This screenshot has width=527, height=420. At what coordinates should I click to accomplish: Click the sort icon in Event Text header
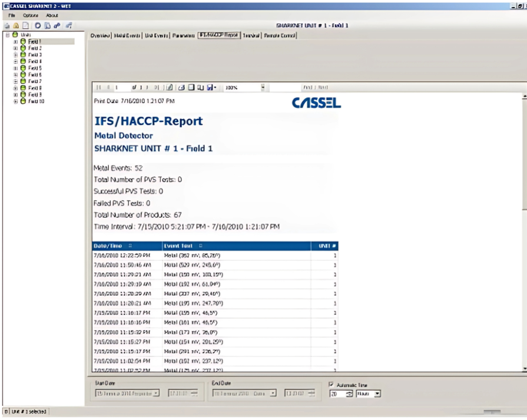[x=201, y=246]
